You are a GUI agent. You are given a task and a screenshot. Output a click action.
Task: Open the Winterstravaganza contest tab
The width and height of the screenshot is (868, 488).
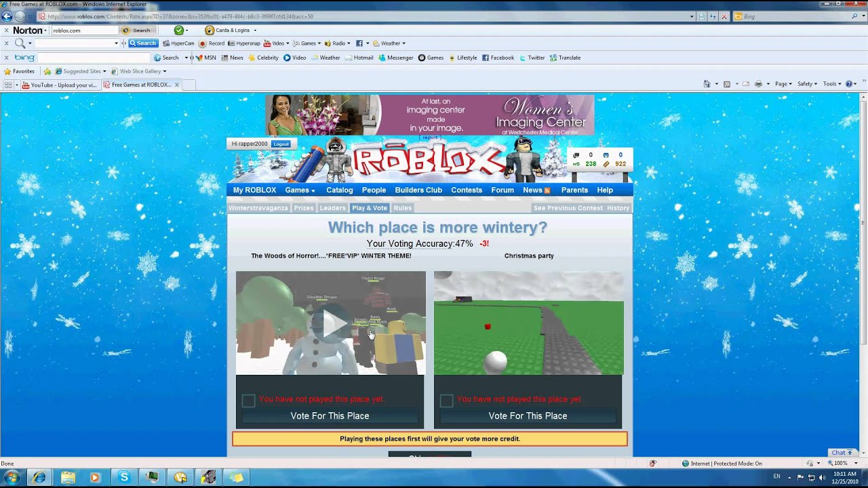[258, 208]
